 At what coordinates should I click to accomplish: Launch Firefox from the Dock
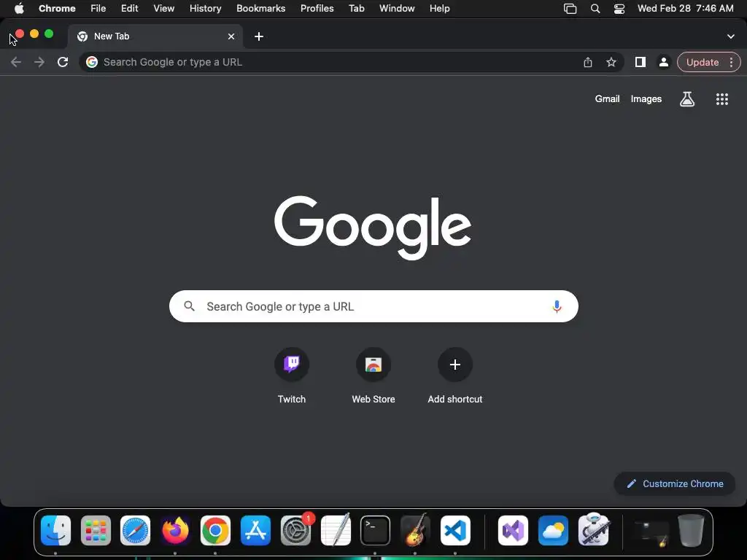175,531
